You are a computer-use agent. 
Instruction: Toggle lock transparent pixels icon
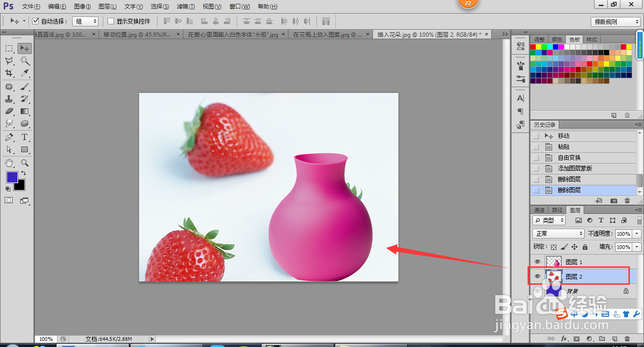[x=554, y=247]
